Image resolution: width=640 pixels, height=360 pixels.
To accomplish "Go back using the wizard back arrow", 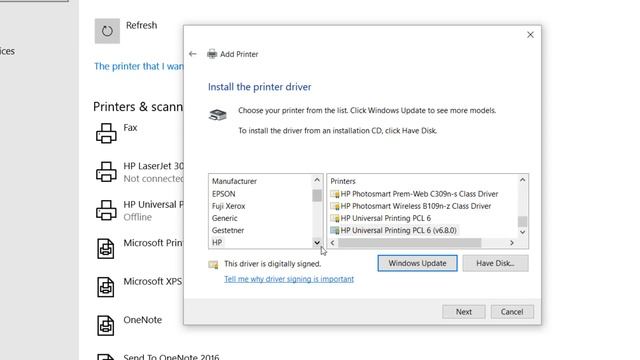I will [x=193, y=54].
